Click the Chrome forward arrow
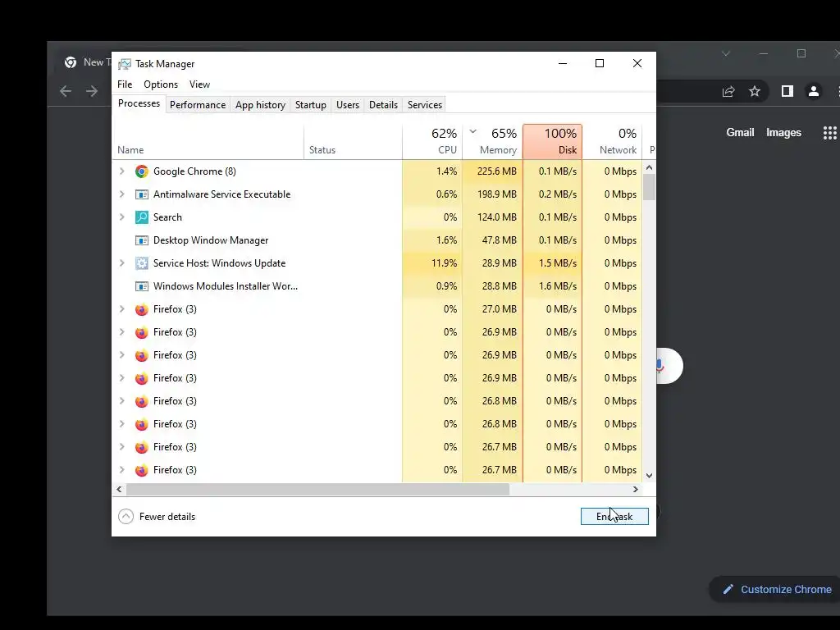 tap(92, 92)
